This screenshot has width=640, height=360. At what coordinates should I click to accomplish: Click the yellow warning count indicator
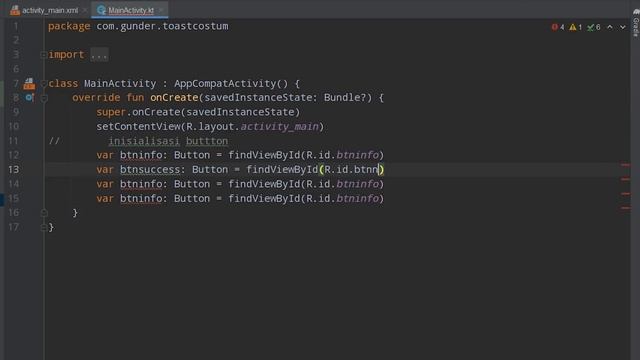point(576,27)
